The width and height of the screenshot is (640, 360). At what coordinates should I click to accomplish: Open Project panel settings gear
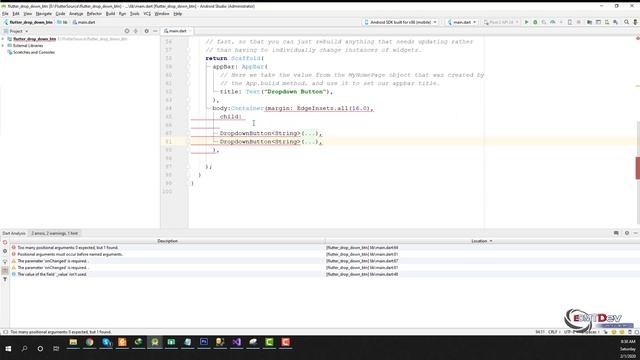[x=147, y=31]
